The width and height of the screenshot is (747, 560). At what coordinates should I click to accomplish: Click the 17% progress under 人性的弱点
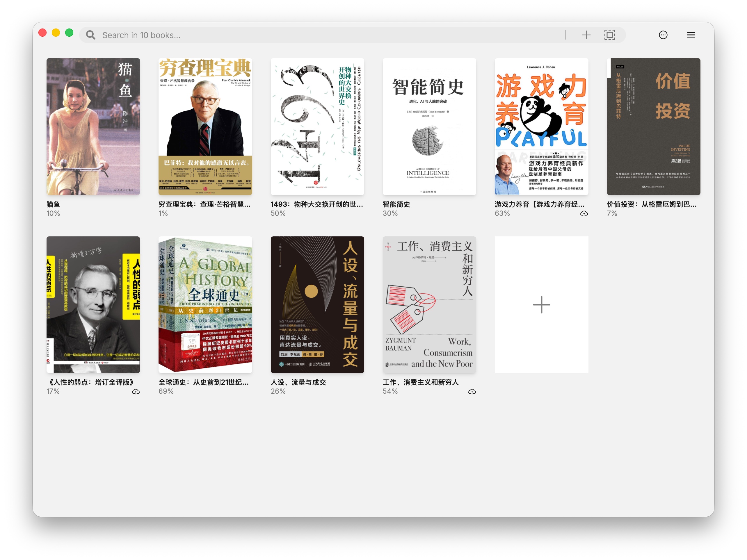(x=53, y=391)
